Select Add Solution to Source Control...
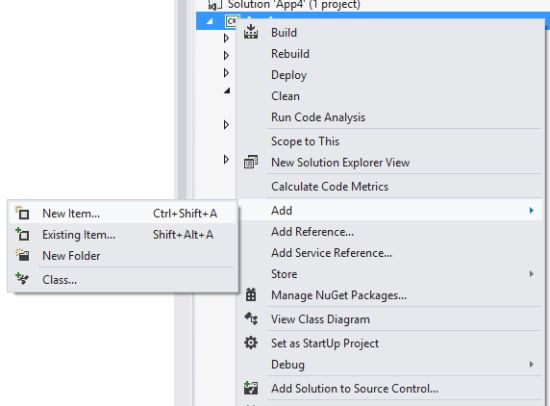550x406 pixels. click(x=390, y=388)
